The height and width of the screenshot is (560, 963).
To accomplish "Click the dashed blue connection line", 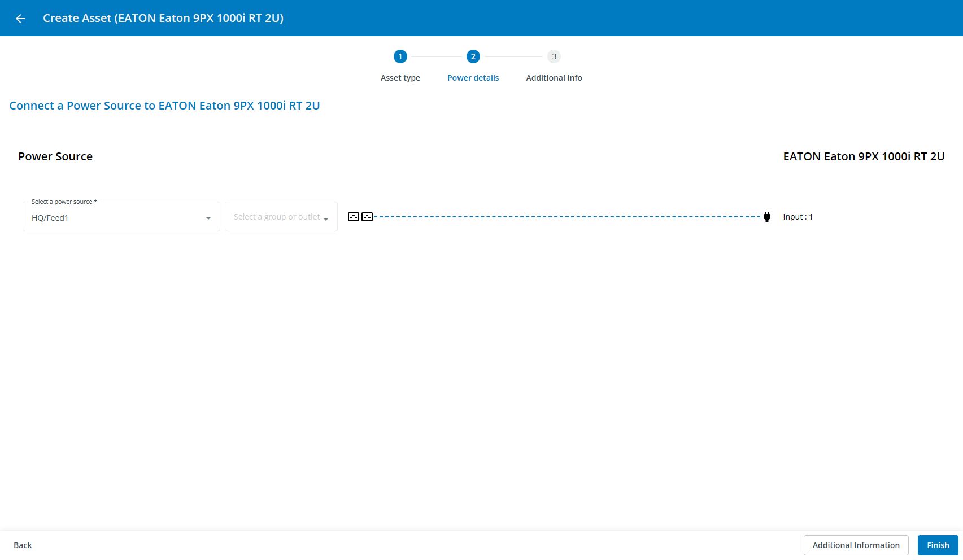I will [x=565, y=217].
